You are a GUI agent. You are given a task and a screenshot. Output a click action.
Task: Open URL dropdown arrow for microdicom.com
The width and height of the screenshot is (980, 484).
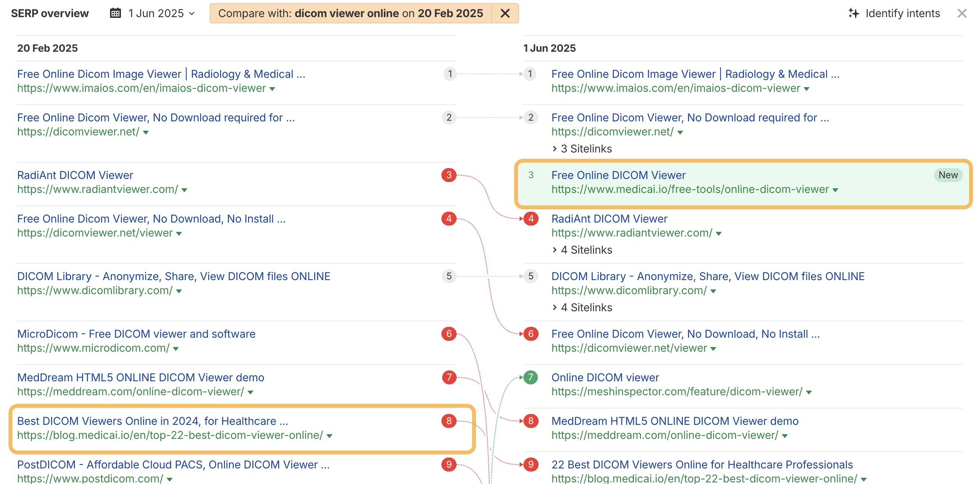point(176,349)
